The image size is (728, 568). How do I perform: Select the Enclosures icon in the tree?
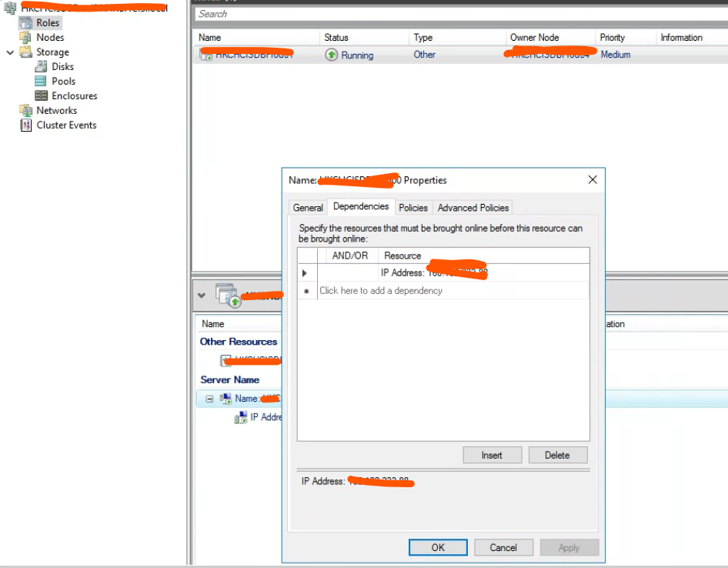[41, 95]
